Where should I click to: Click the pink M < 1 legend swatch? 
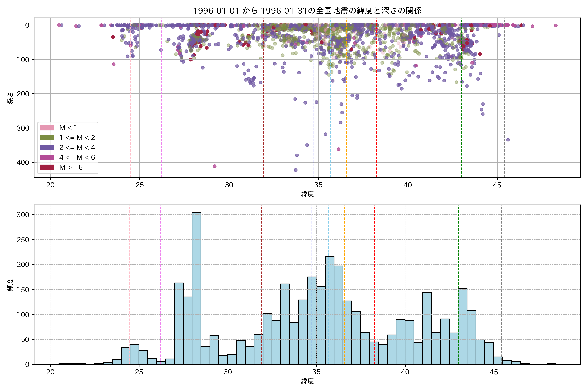(47, 128)
